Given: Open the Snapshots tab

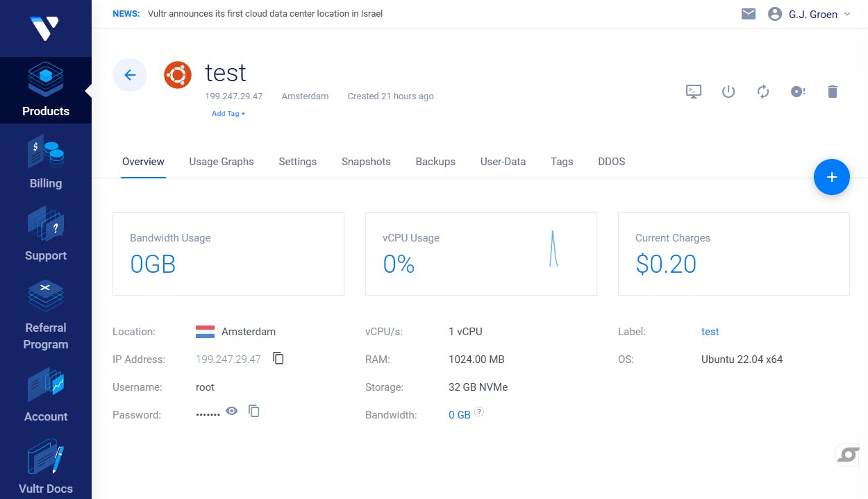Looking at the screenshot, I should point(366,162).
